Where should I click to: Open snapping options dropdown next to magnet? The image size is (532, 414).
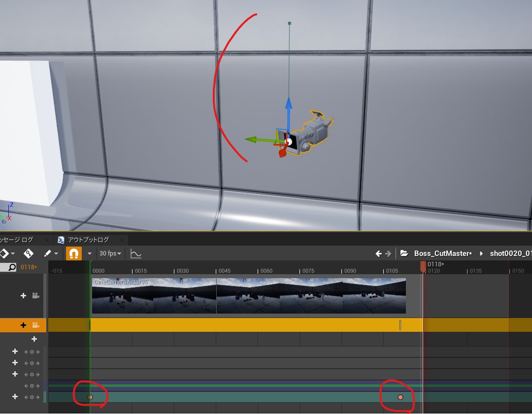[x=90, y=254]
